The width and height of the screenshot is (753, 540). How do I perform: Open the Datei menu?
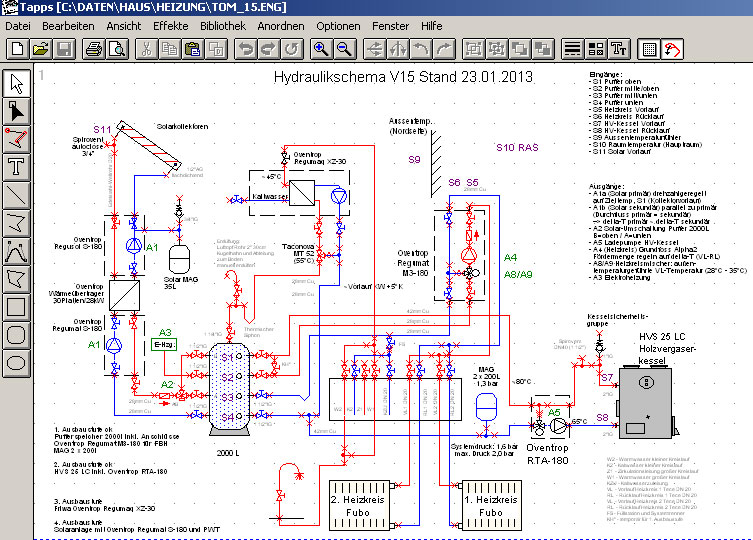pos(18,24)
